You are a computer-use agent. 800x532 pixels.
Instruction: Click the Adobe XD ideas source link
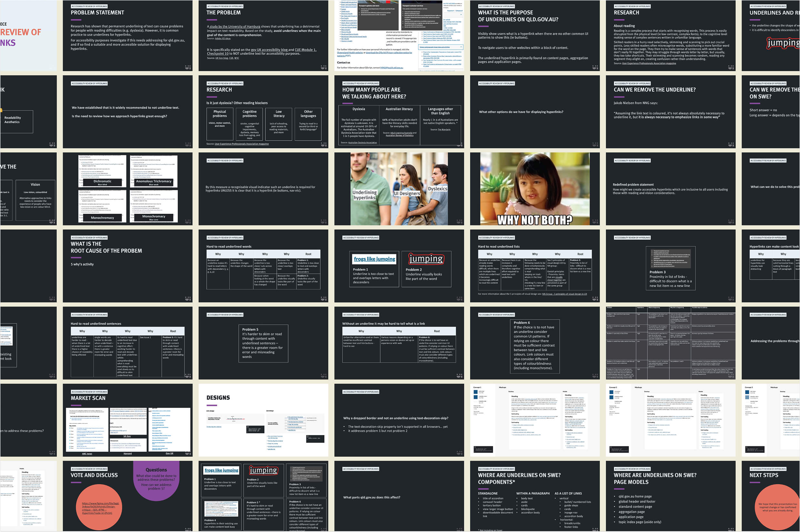coord(223,38)
